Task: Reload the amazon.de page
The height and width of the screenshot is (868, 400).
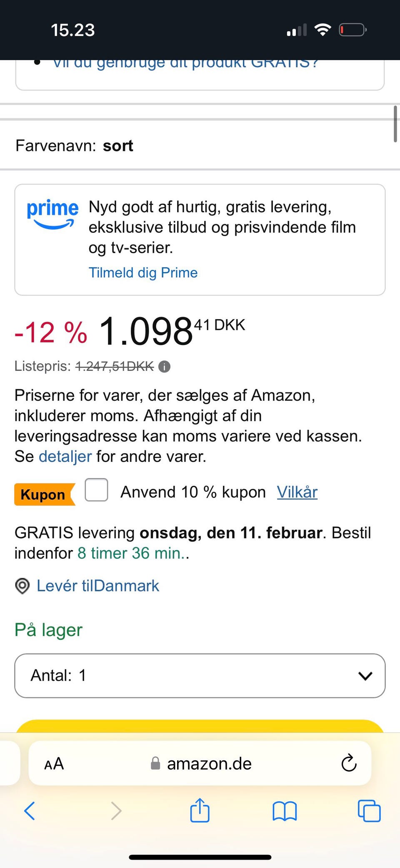Action: (349, 763)
